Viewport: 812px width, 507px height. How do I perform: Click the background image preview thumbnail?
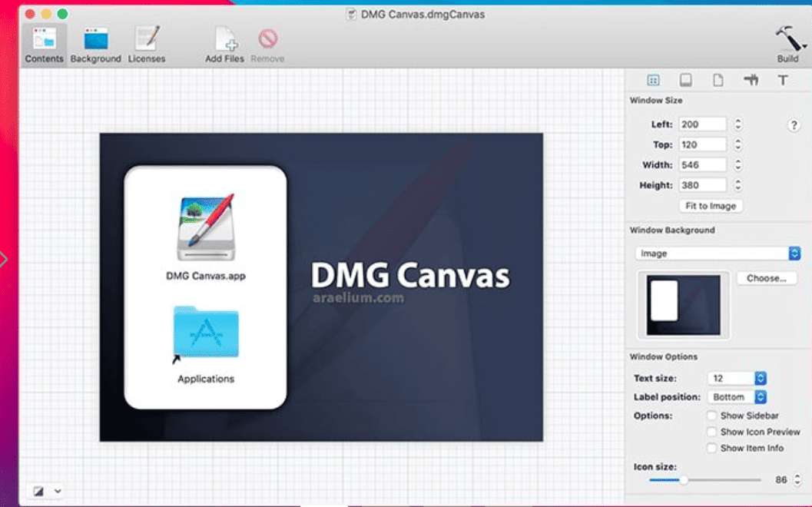[683, 305]
